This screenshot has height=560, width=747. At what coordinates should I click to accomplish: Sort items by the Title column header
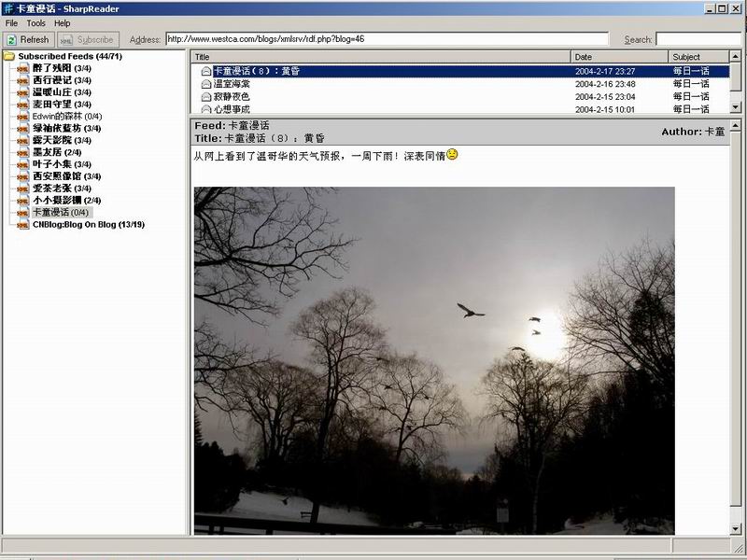pos(381,57)
